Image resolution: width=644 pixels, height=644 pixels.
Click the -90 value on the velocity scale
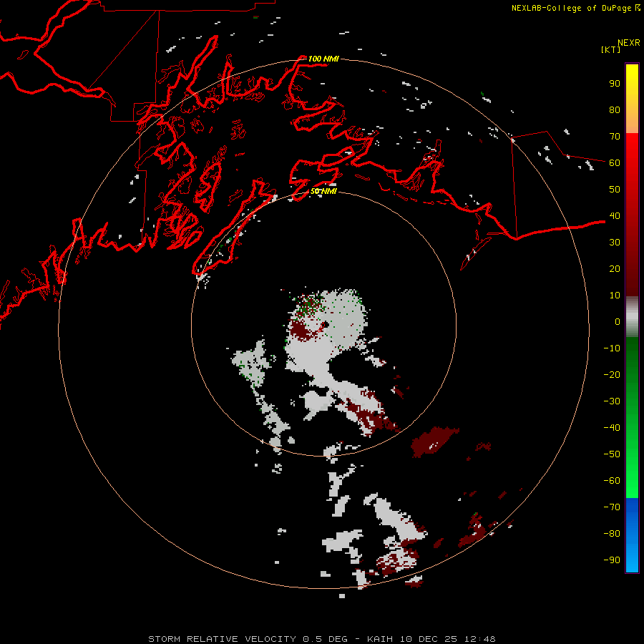(612, 560)
